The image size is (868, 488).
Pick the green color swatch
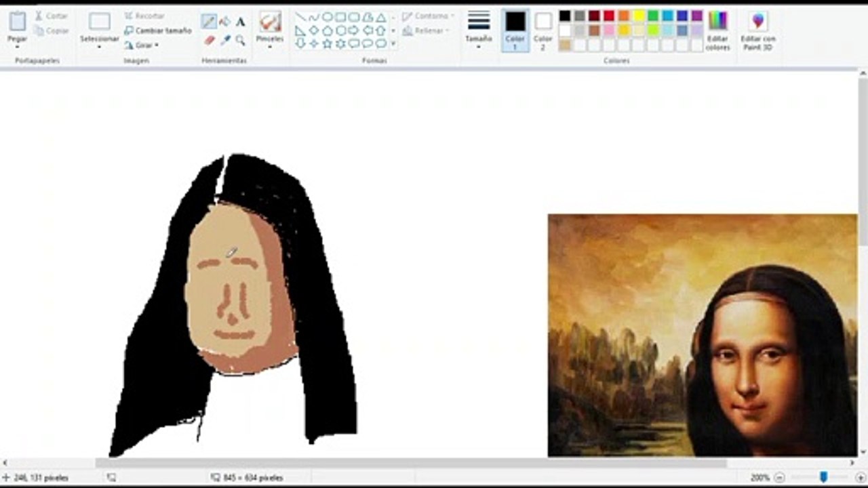(653, 16)
